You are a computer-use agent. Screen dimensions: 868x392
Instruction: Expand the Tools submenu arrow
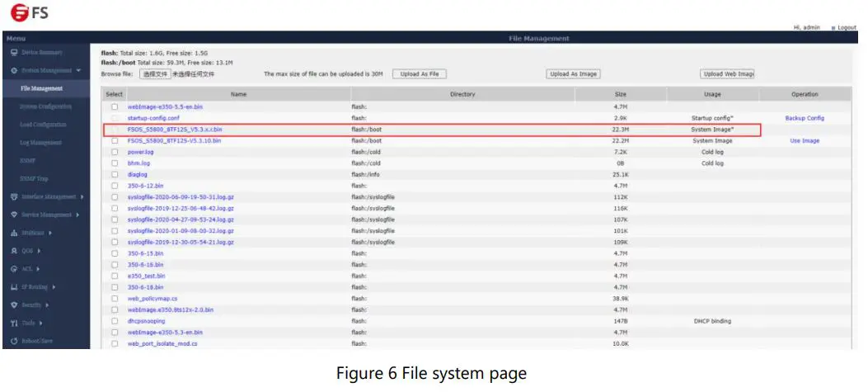pyautogui.click(x=41, y=323)
